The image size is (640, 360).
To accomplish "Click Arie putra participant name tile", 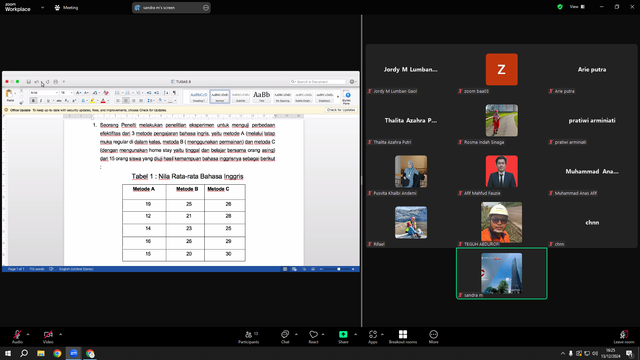I will coord(592,69).
